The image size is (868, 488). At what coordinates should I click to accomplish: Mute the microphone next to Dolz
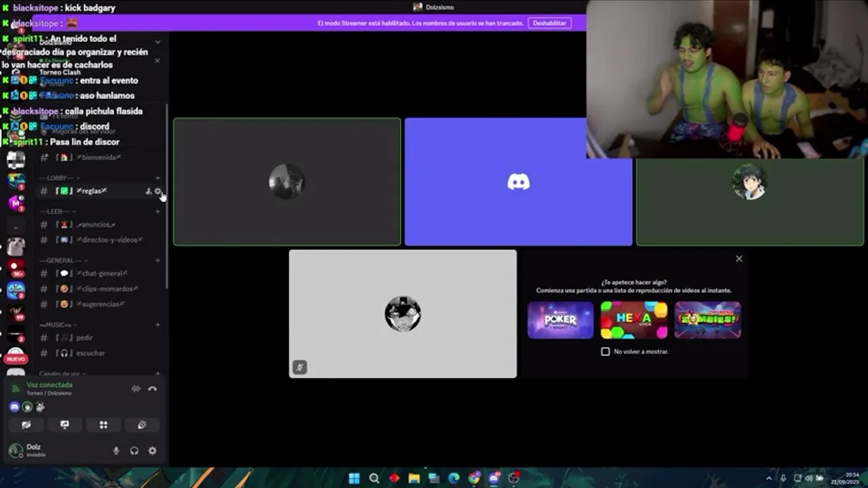pos(116,451)
